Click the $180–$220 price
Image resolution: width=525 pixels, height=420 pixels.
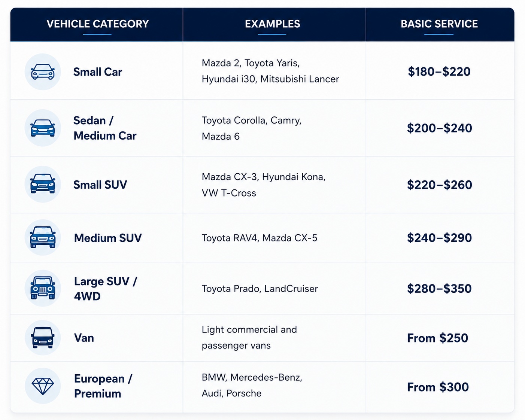tap(439, 71)
